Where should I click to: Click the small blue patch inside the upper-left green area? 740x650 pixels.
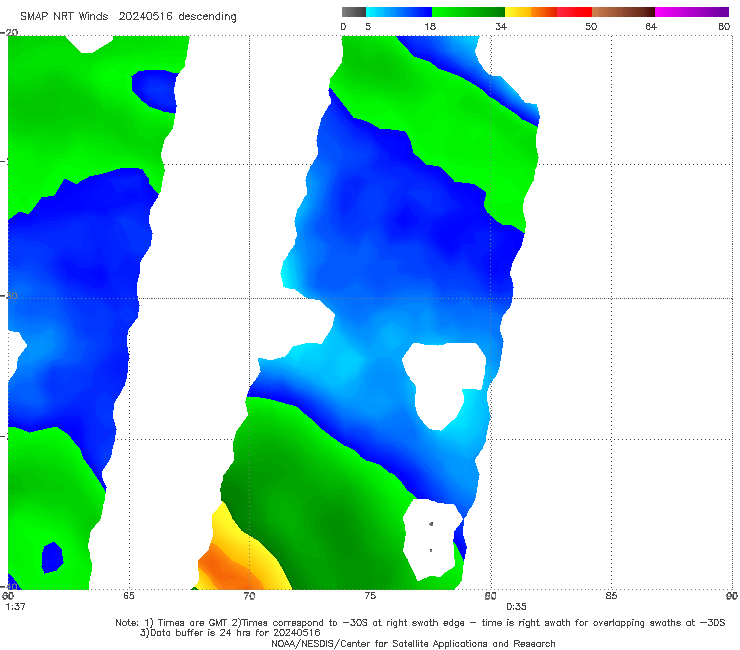155,91
